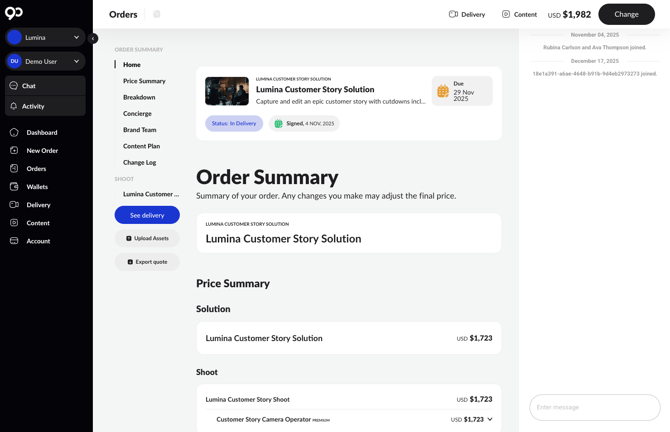Click the Export quote button
Image resolution: width=670 pixels, height=432 pixels.
pyautogui.click(x=147, y=262)
